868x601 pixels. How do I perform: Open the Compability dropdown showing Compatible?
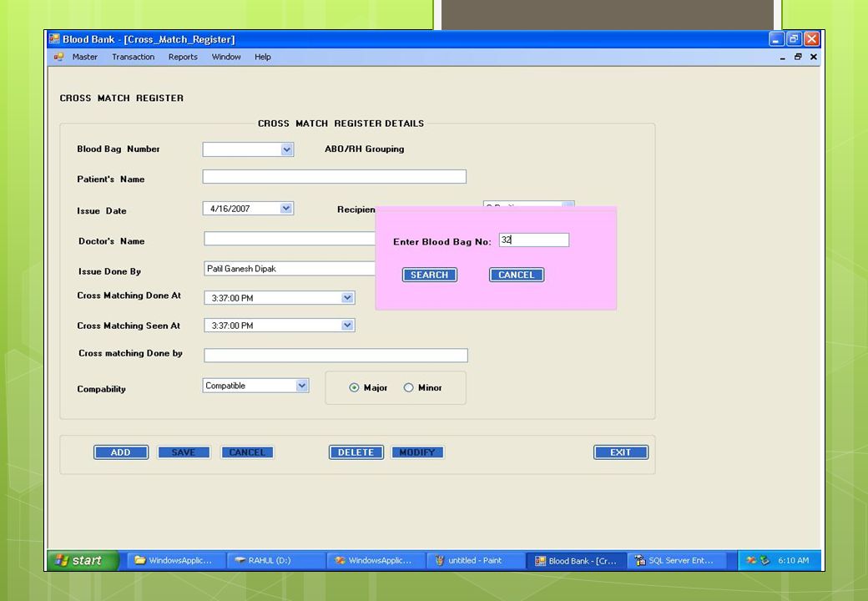[301, 386]
